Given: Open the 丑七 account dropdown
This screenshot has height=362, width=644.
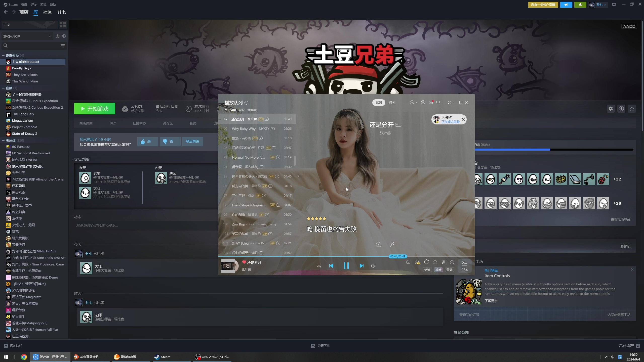Looking at the screenshot, I should 598,5.
